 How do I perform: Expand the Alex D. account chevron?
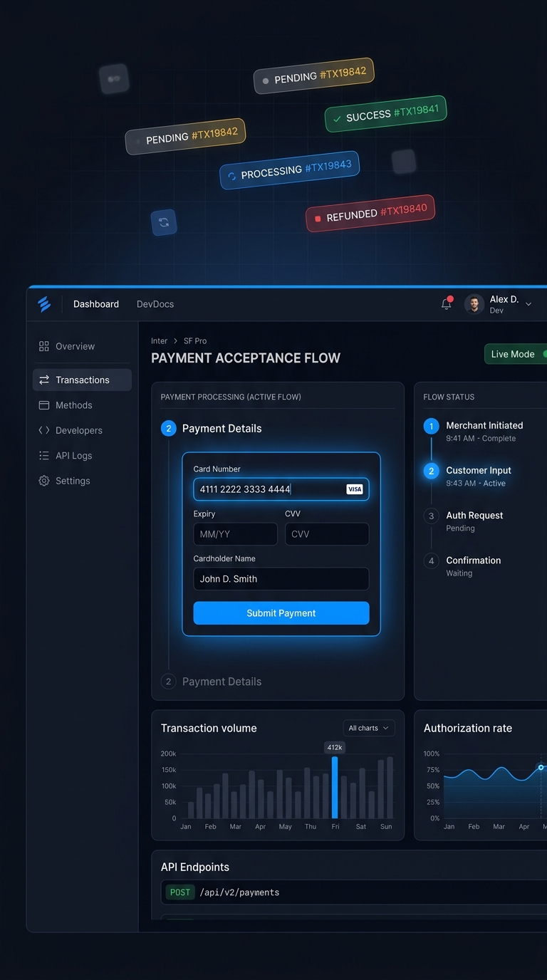[528, 304]
